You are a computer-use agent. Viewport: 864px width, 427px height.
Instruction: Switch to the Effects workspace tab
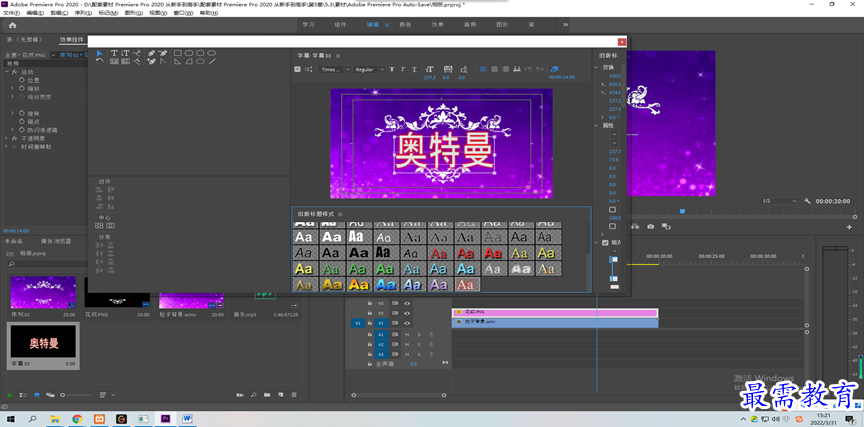pyautogui.click(x=438, y=25)
